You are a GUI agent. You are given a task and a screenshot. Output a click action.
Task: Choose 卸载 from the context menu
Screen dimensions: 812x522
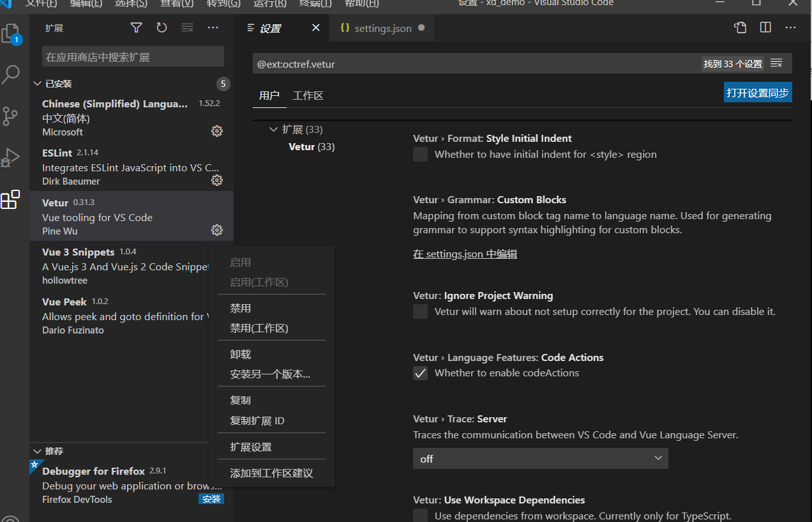pos(271,355)
